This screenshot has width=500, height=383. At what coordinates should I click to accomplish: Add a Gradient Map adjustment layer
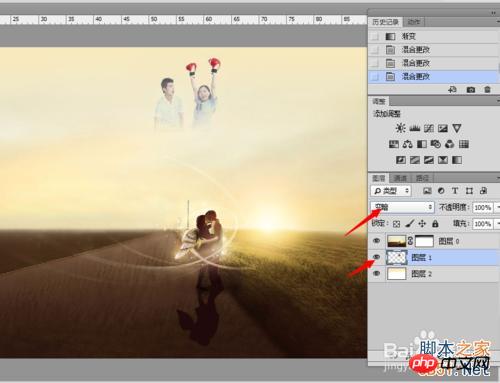point(457,160)
